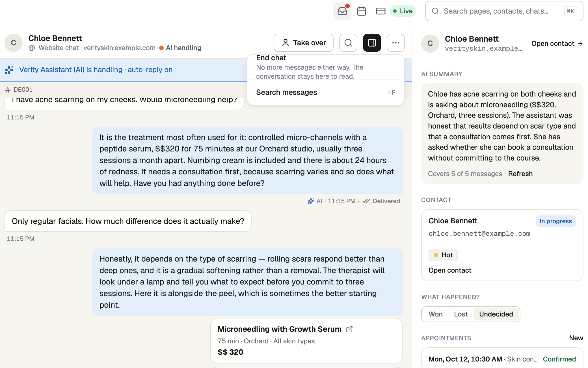Click the Hot lead tag

[x=443, y=255]
